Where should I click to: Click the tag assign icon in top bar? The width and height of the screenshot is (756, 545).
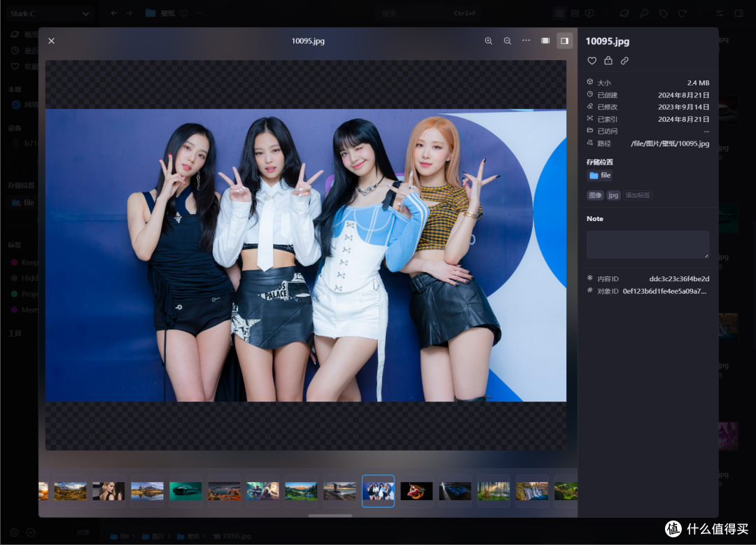664,13
